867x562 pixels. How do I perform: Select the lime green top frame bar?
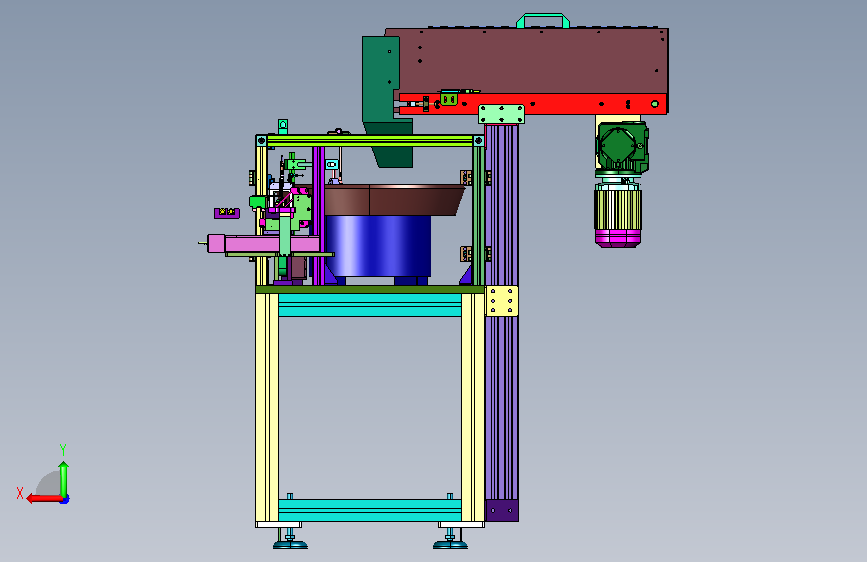pos(370,140)
